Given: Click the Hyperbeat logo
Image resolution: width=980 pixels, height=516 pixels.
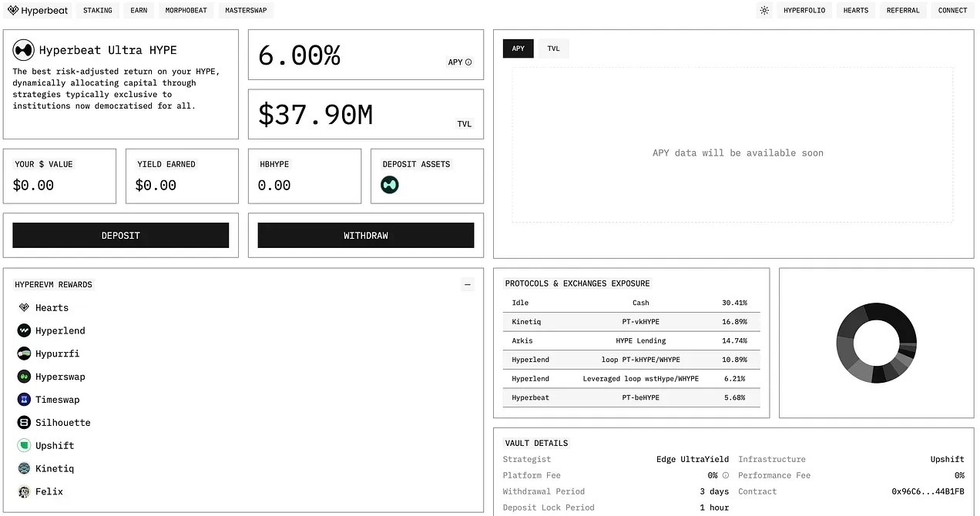Looking at the screenshot, I should click(x=38, y=10).
